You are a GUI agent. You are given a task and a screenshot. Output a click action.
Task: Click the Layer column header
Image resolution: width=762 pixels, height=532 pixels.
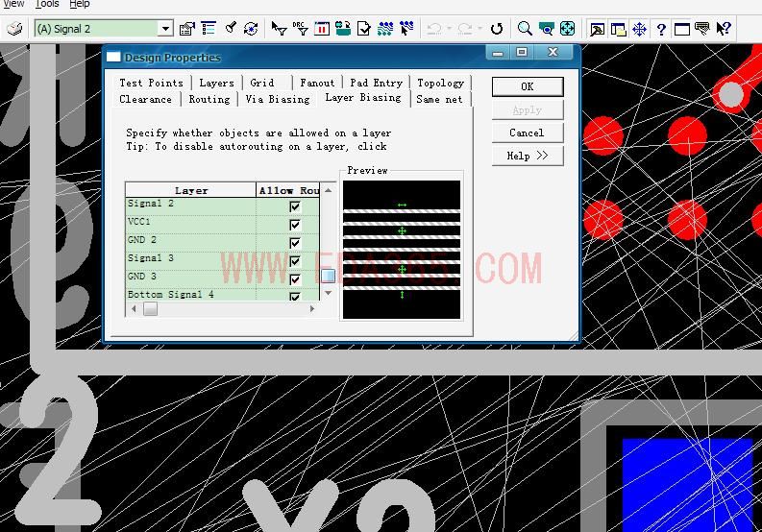click(191, 190)
